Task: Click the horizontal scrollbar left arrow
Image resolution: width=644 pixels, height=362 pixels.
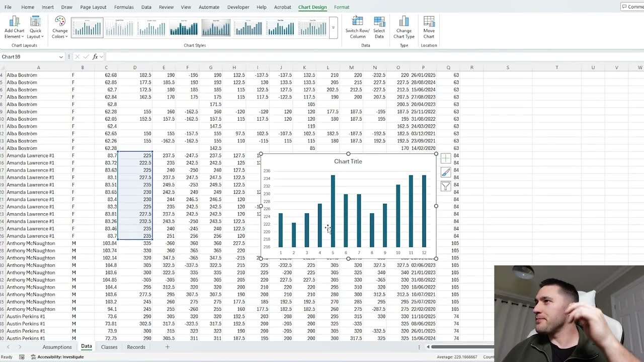Action: point(429,347)
